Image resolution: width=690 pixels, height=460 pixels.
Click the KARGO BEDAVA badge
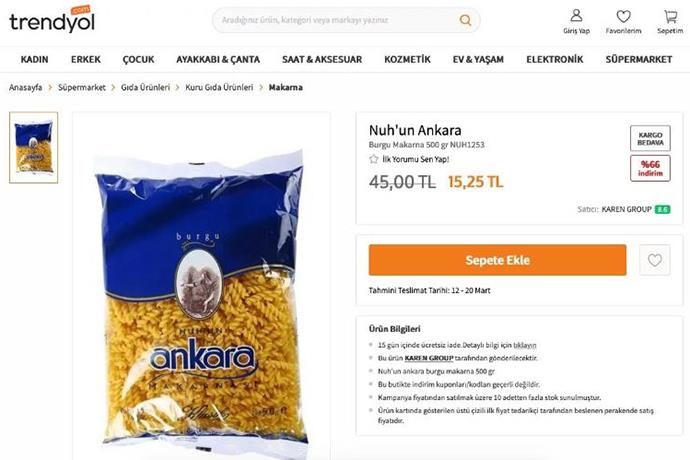[650, 139]
